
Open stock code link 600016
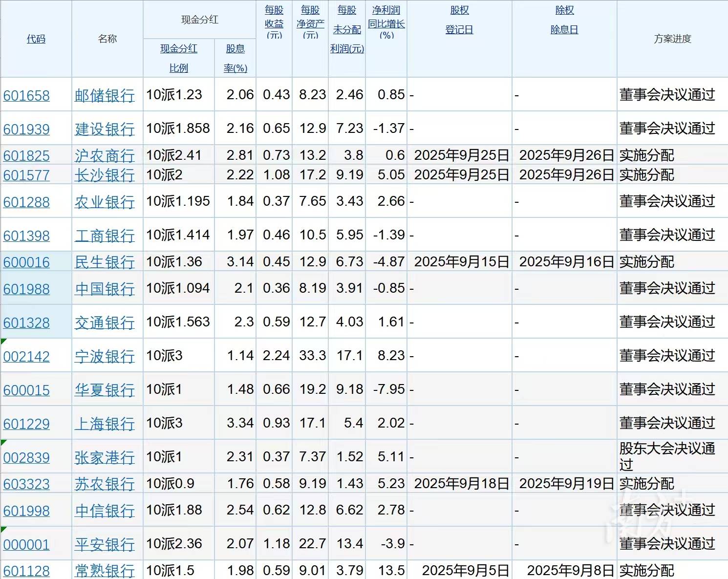click(x=26, y=262)
